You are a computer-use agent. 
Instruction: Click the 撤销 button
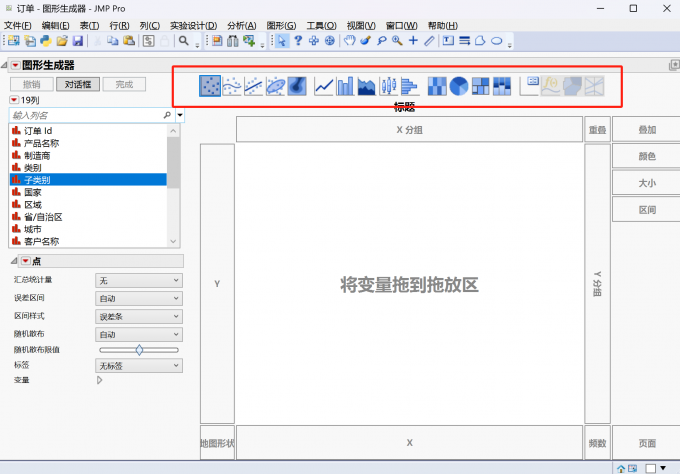(x=32, y=84)
